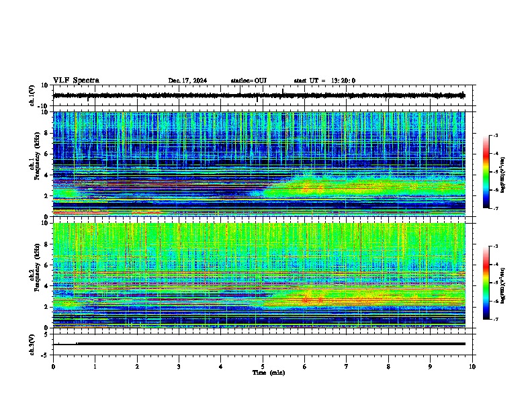The image size is (532, 411).
Task: Click the "1" time axis tick label
Action: (95, 367)
